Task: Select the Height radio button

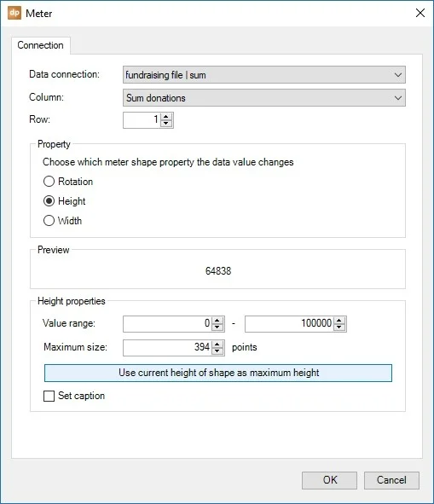Action: pos(49,201)
